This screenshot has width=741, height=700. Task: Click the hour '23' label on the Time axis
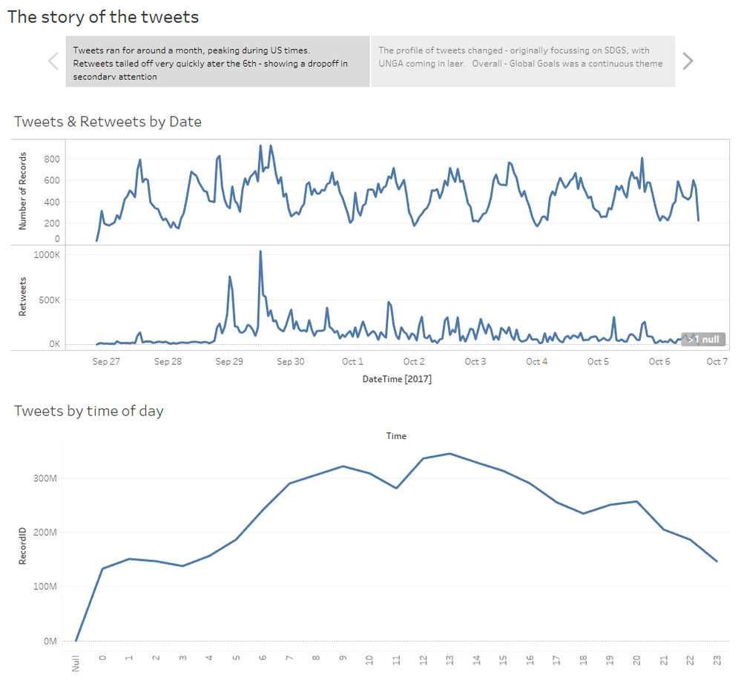pyautogui.click(x=717, y=660)
